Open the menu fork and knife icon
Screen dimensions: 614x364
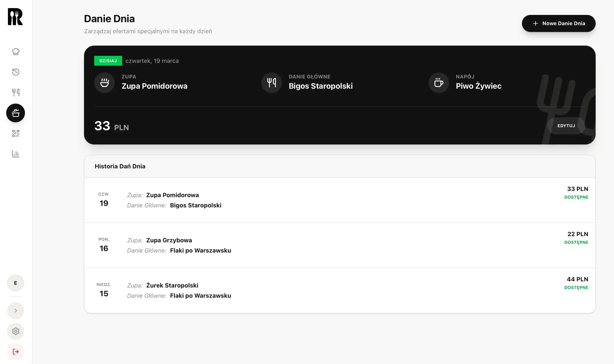coord(16,92)
